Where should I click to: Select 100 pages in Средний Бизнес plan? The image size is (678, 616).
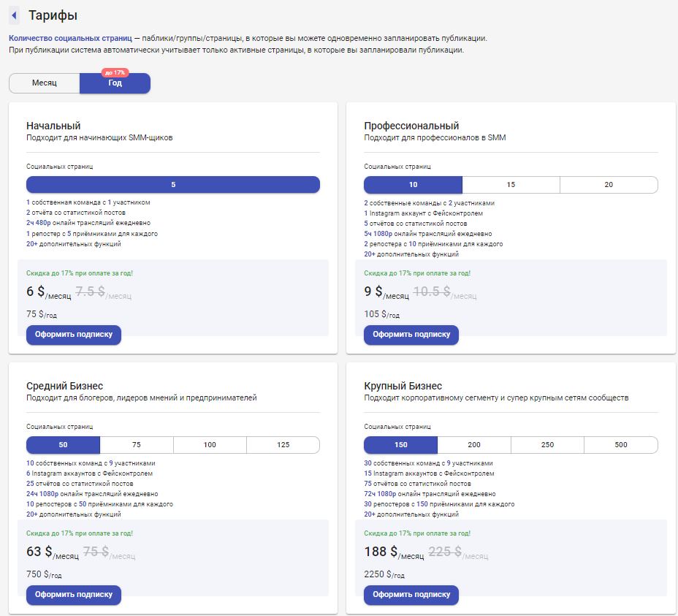(210, 445)
